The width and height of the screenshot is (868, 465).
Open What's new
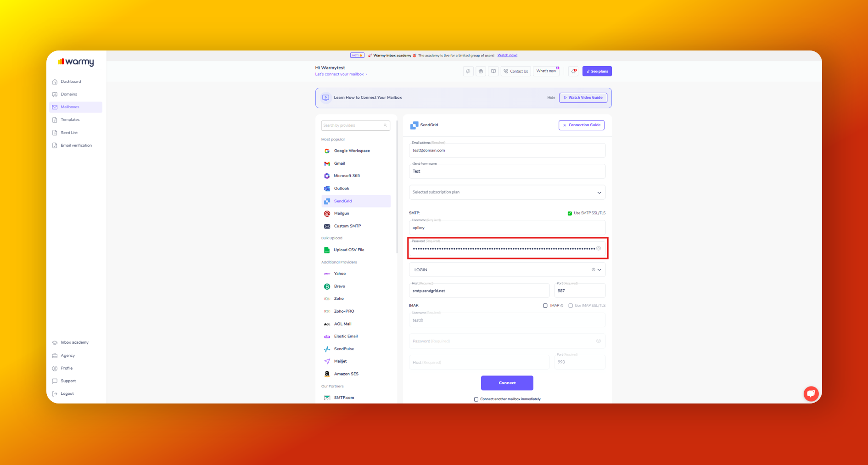point(546,71)
